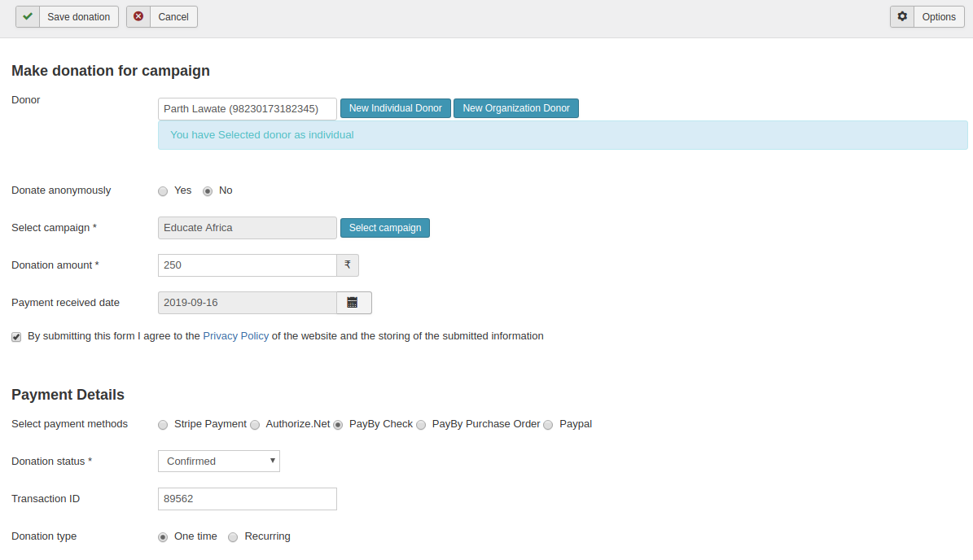Pick Authorize.Net payment option
The image size is (973, 560).
tap(255, 425)
